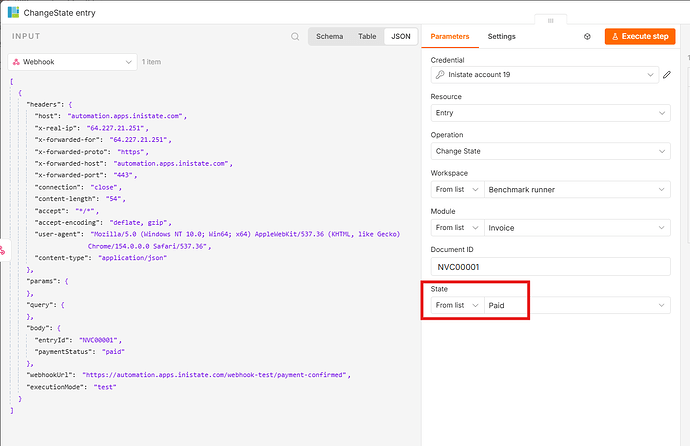Viewport: 690px width, 446px height.
Task: Select the JSON input view
Action: tap(400, 37)
